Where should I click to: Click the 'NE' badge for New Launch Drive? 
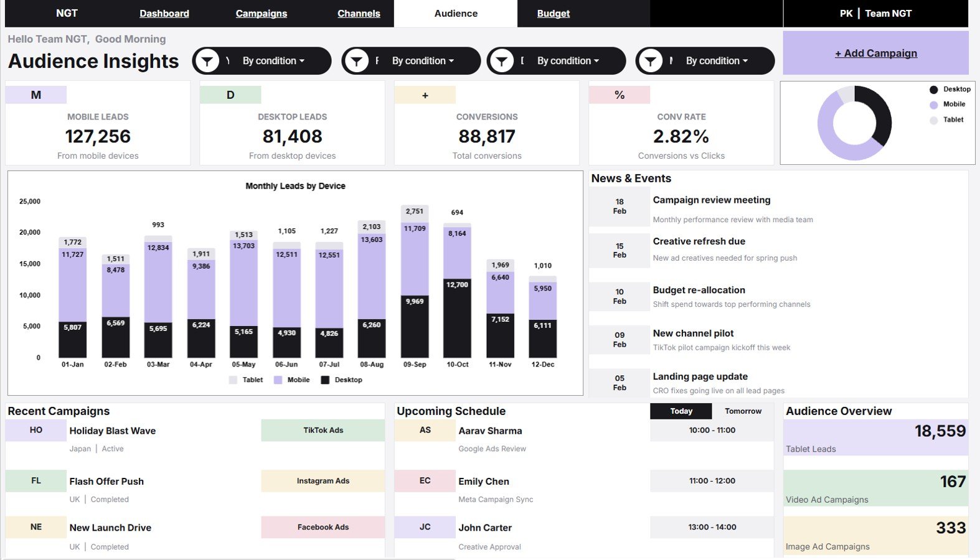tap(36, 527)
